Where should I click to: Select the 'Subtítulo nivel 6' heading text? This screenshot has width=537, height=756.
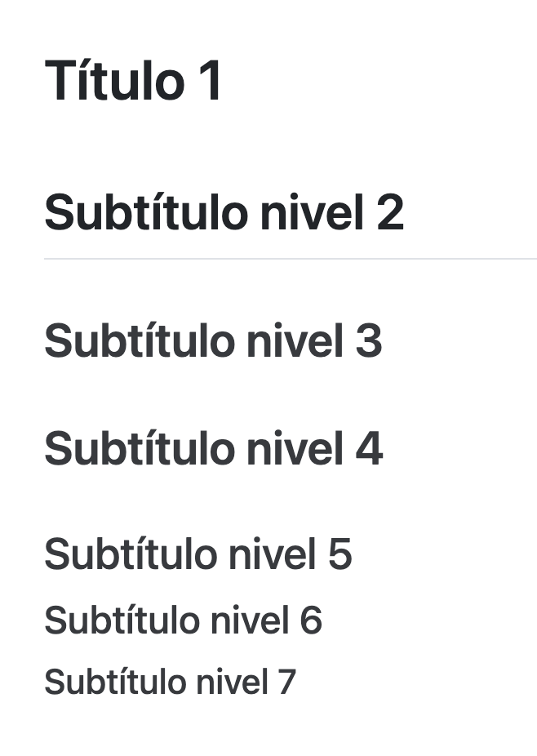[x=183, y=620]
